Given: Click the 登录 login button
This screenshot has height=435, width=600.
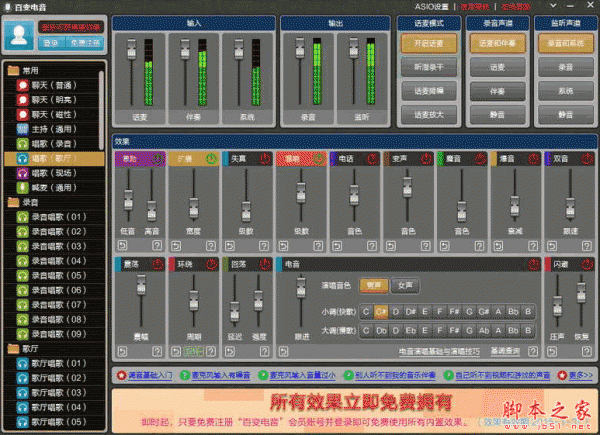Looking at the screenshot, I should (x=51, y=43).
